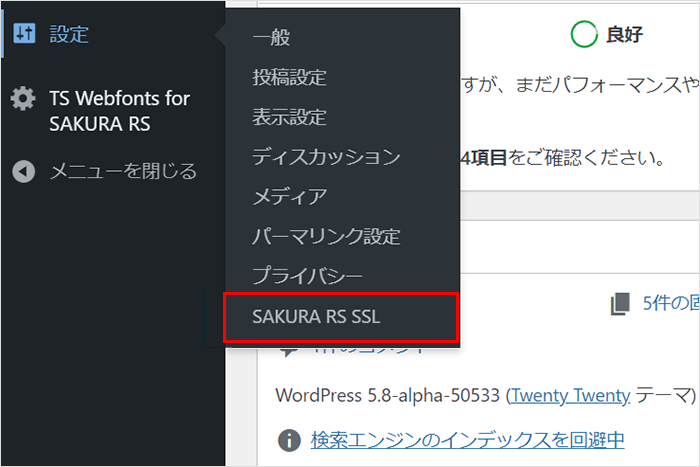700x467 pixels.
Task: Open 投稿設定 in the submenu
Action: 289,77
